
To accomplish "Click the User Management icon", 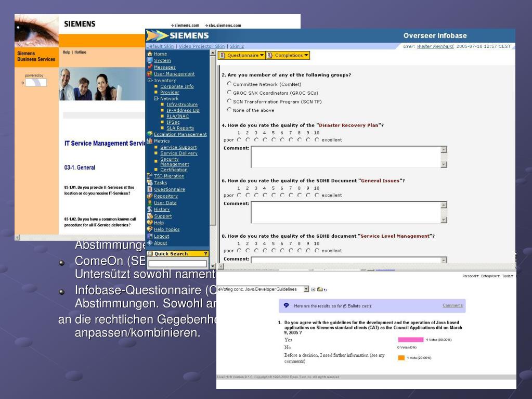I will 150,74.
